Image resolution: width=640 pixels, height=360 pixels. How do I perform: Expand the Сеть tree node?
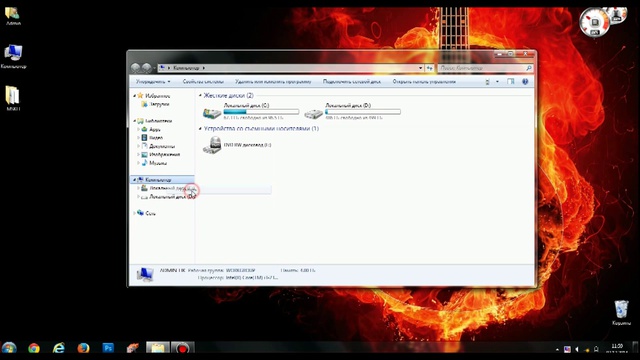(x=134, y=213)
